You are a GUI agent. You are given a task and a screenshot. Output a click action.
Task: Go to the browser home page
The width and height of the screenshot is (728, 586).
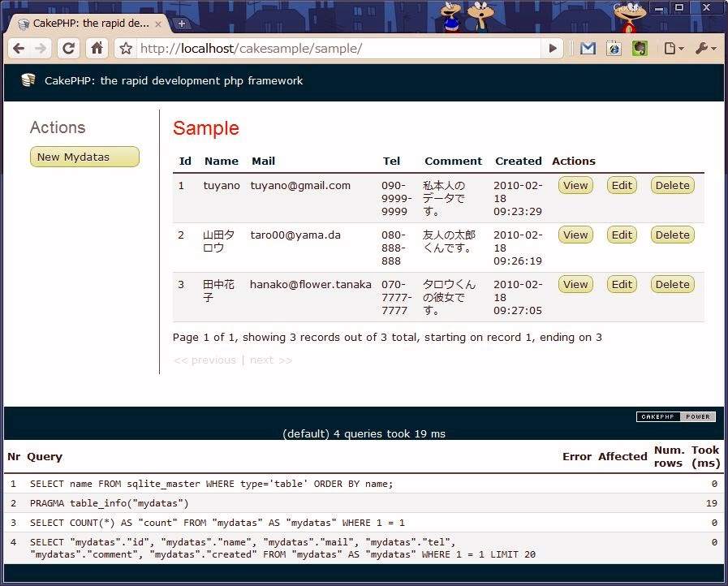tap(97, 49)
